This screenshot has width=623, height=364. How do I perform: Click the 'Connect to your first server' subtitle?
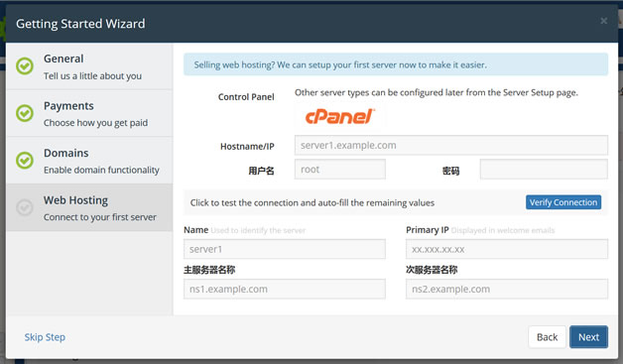tap(100, 217)
